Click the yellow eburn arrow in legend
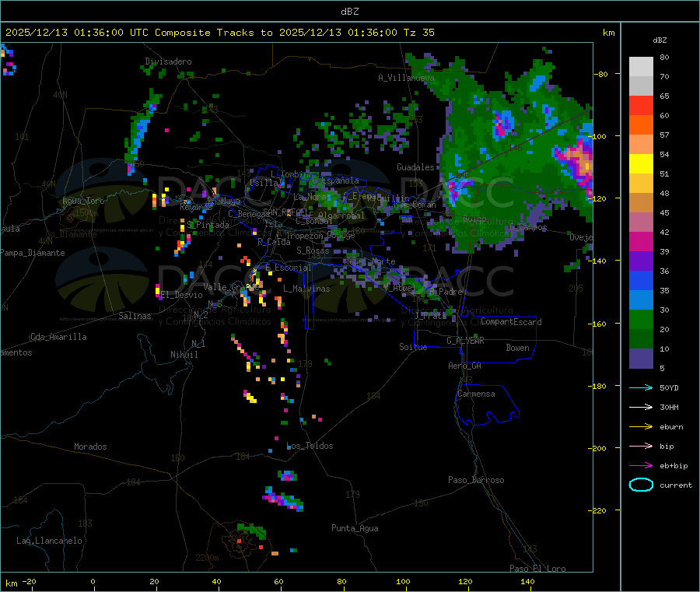700x592 pixels. point(641,427)
